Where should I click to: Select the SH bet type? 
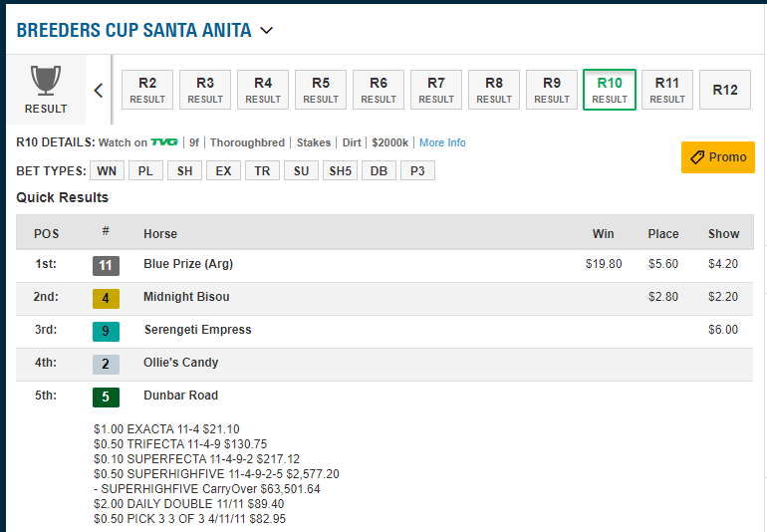(184, 170)
